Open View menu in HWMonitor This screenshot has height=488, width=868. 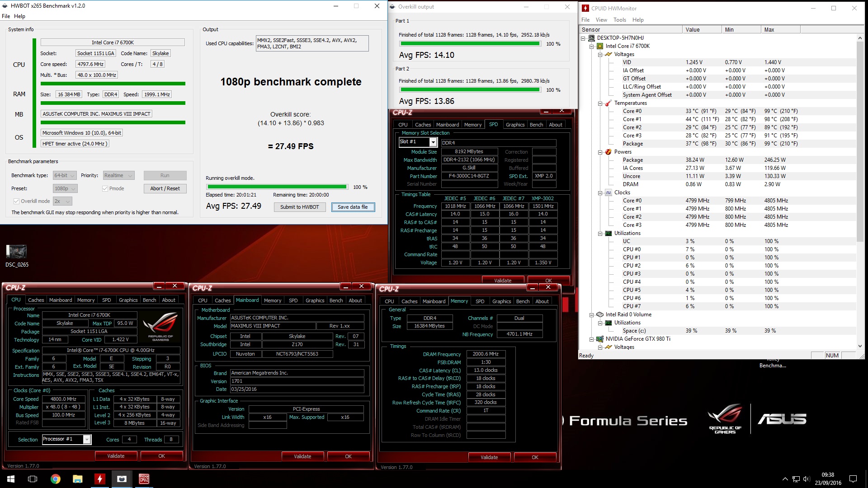point(601,20)
